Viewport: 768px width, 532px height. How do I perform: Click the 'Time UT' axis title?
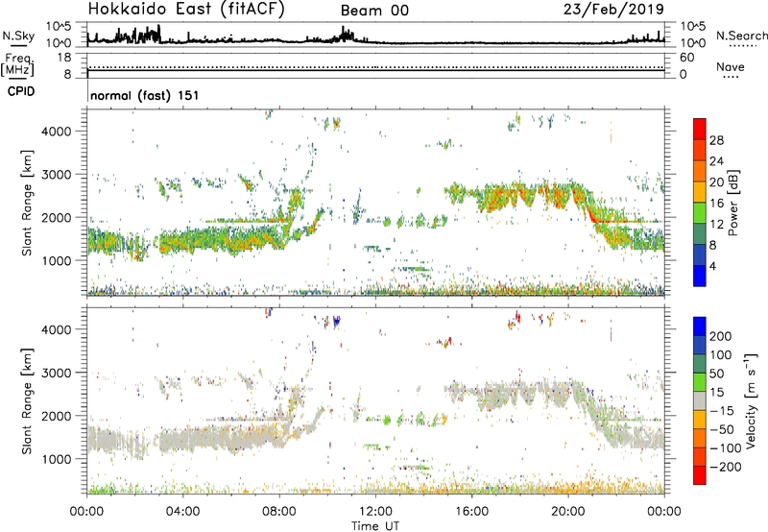(375, 526)
